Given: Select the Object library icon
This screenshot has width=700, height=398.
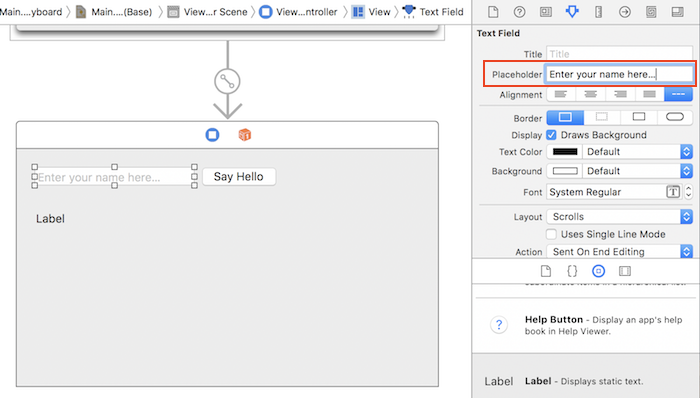Looking at the screenshot, I should pyautogui.click(x=598, y=271).
